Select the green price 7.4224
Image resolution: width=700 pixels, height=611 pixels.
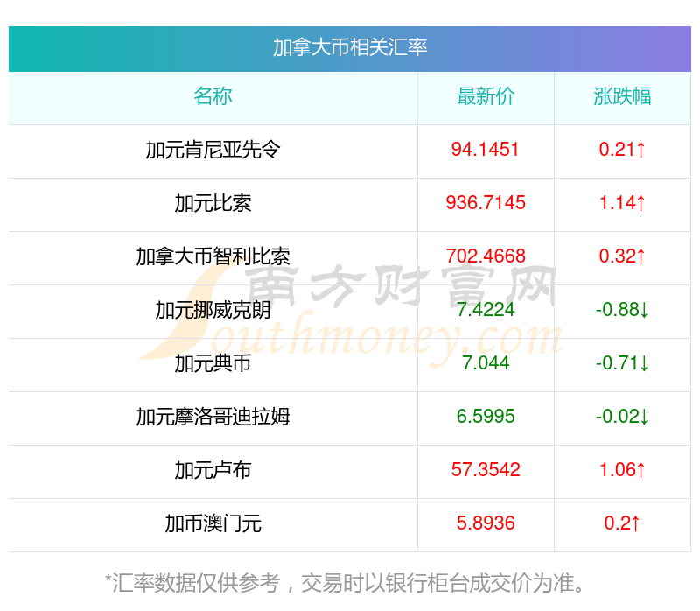click(486, 310)
